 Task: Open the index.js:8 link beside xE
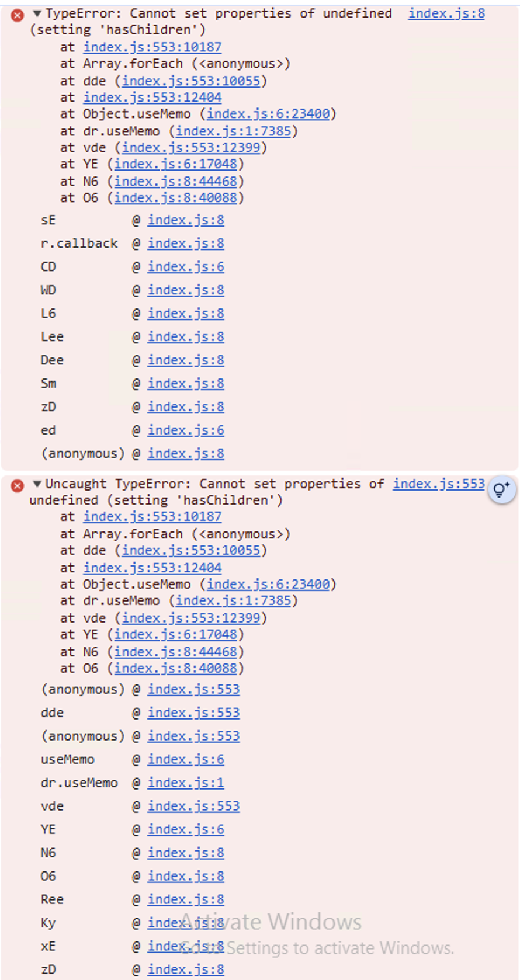click(x=186, y=946)
